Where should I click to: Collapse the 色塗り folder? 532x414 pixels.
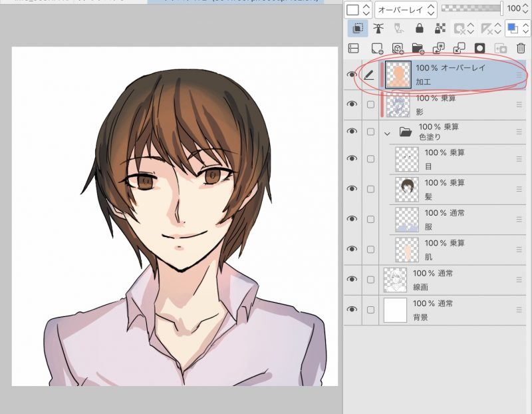(388, 132)
